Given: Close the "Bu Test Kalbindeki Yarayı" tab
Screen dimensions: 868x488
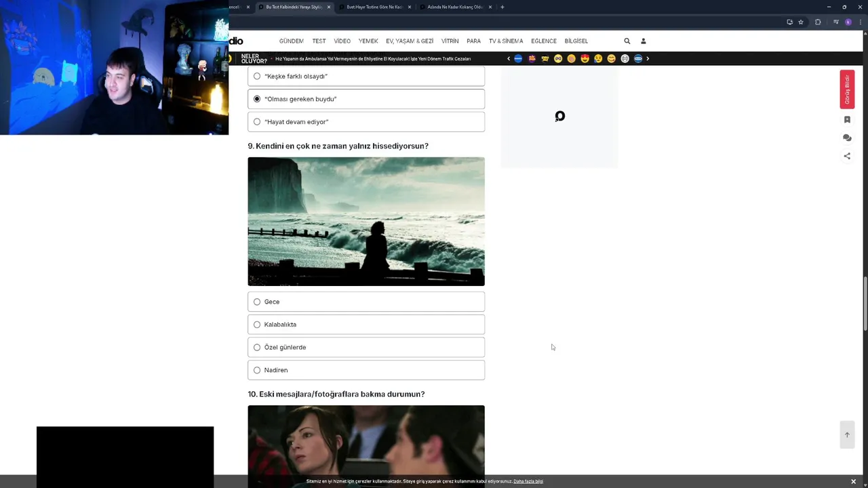Looking at the screenshot, I should [329, 7].
